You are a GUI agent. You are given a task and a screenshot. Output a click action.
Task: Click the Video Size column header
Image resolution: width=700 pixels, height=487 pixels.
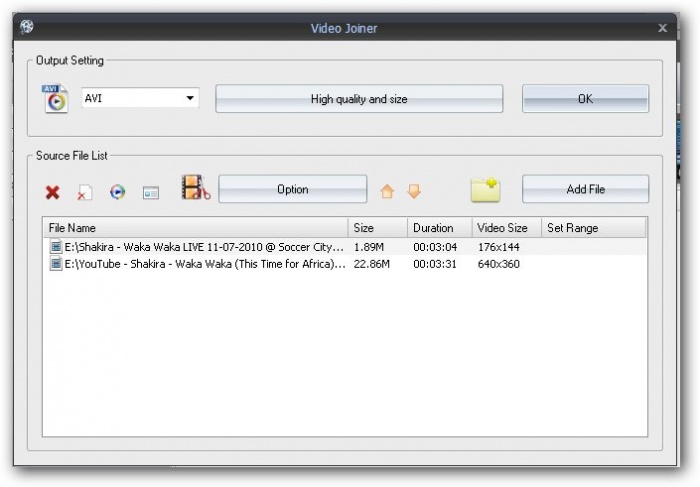(x=507, y=228)
